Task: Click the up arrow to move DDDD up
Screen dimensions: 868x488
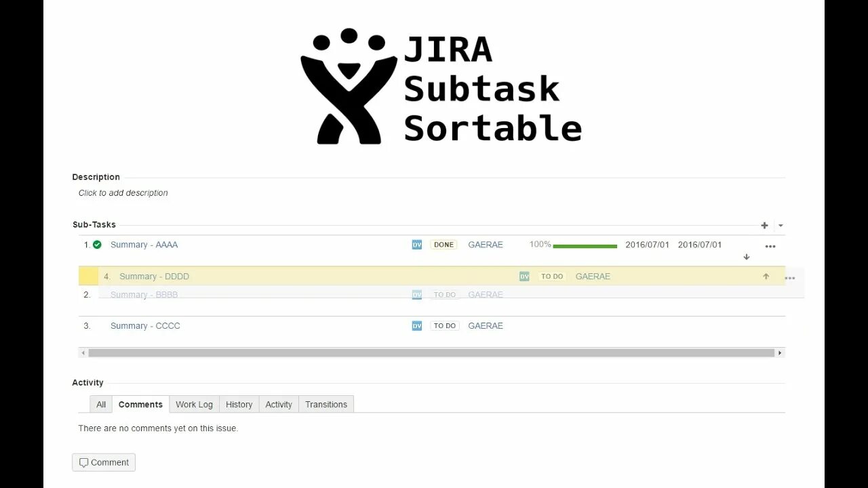Action: click(766, 277)
